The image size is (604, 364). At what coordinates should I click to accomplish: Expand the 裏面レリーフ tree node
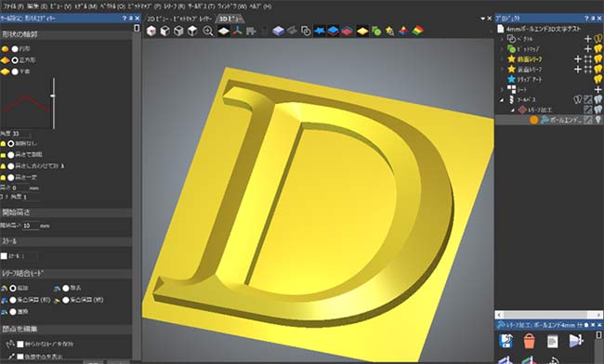(502, 70)
